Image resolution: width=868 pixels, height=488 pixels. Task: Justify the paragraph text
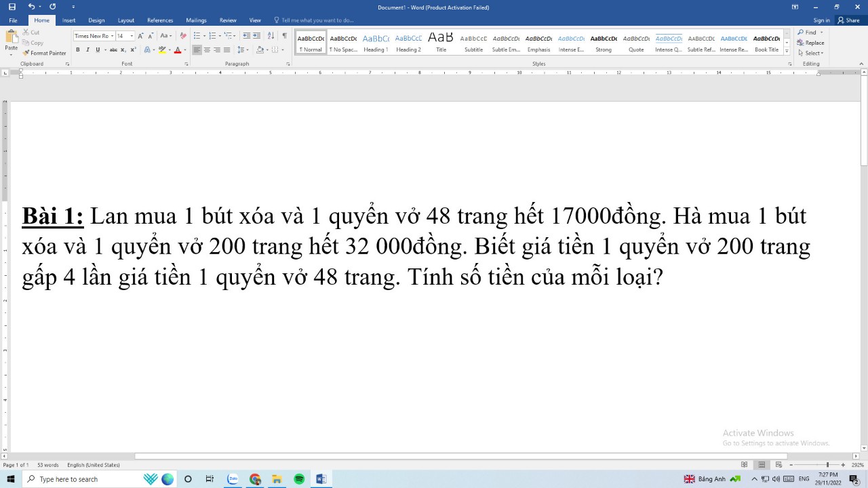pyautogui.click(x=226, y=49)
